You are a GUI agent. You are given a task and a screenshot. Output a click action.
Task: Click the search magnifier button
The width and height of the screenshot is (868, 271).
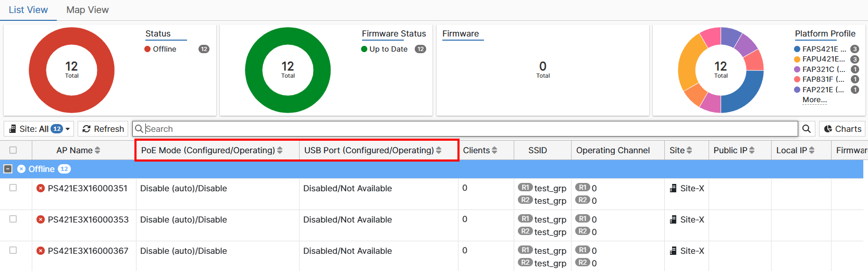coord(807,129)
